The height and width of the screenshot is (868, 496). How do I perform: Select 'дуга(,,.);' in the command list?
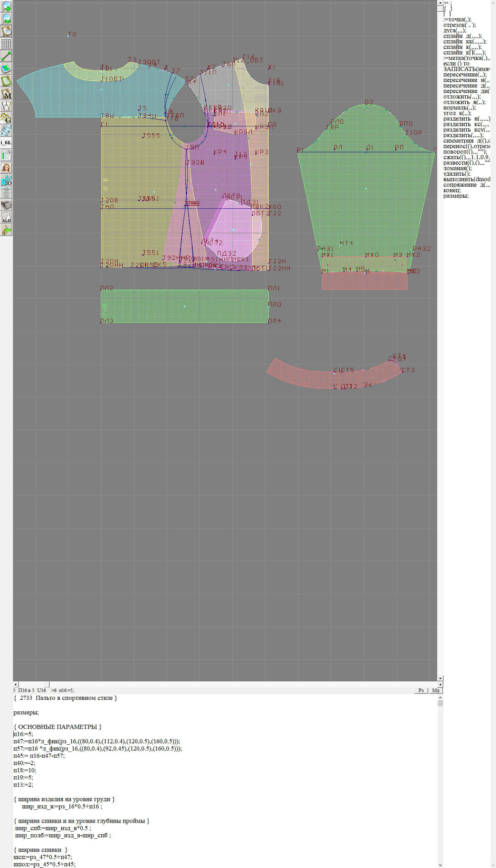coord(455,30)
